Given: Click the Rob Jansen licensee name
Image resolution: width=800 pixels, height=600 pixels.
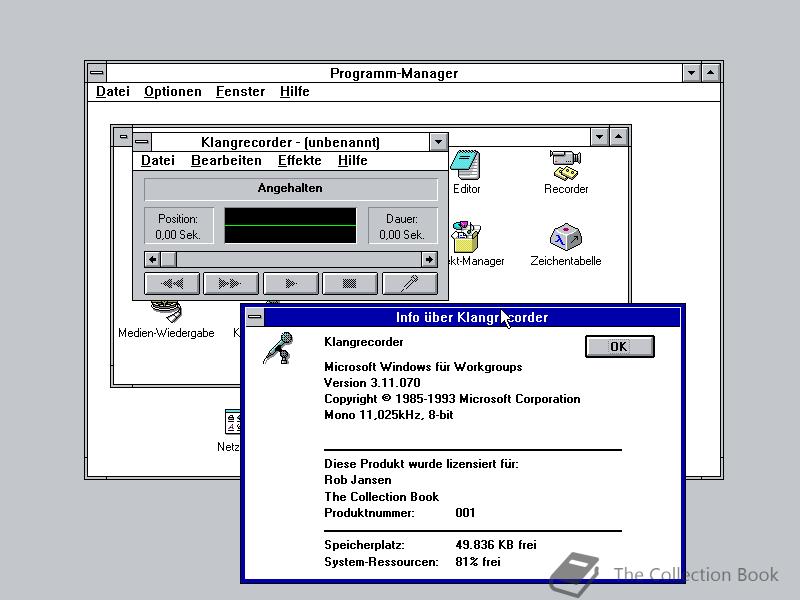Looking at the screenshot, I should pos(358,480).
